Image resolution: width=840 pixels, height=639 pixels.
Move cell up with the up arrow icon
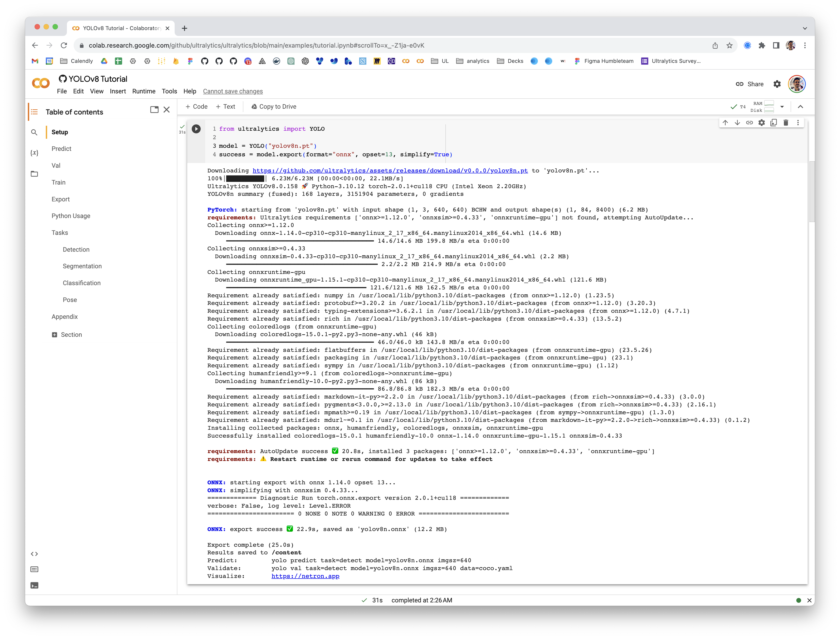point(725,122)
